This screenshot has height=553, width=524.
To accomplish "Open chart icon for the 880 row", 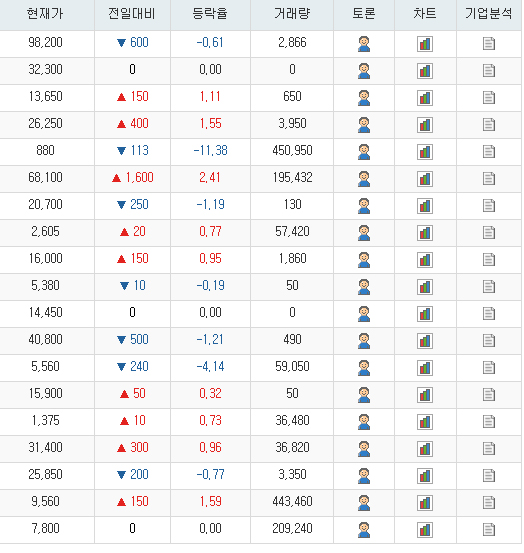I will pyautogui.click(x=425, y=152).
